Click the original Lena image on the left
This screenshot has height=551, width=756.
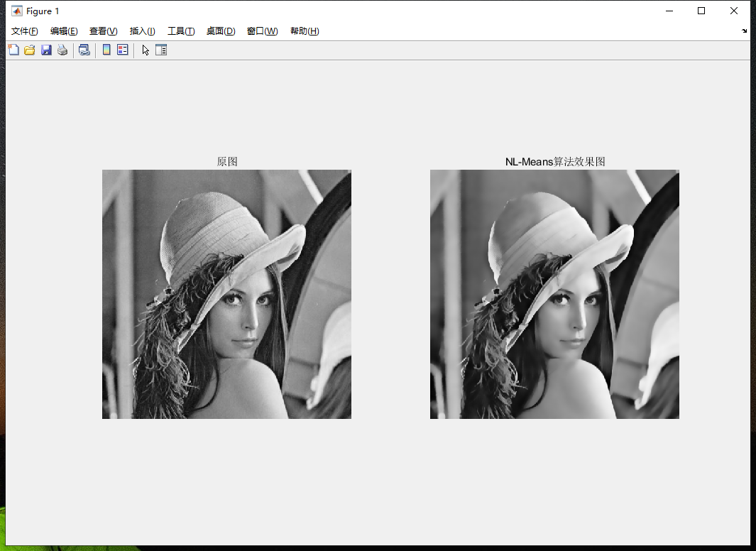point(226,294)
